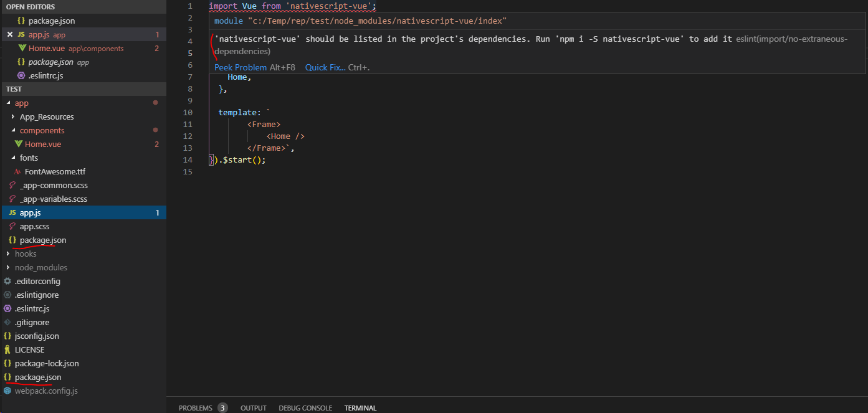Screen dimensions: 868x413
Task: Click the '.$start();' code on line 14
Action: pos(242,160)
